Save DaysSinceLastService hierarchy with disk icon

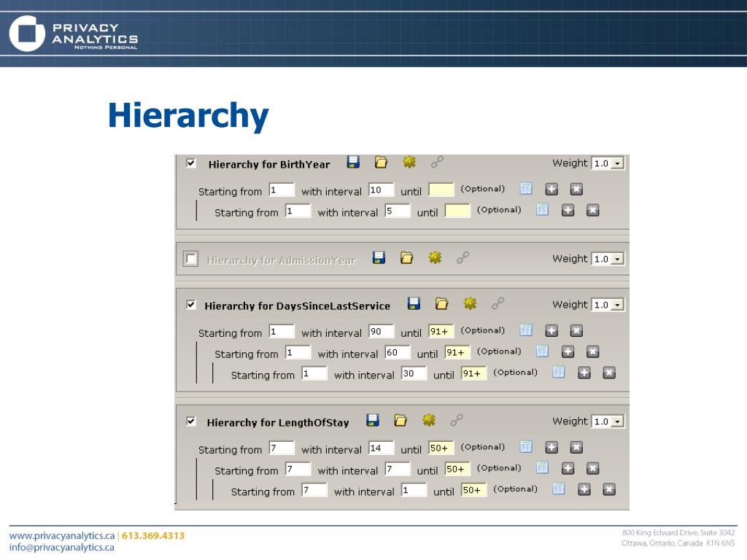pos(414,303)
